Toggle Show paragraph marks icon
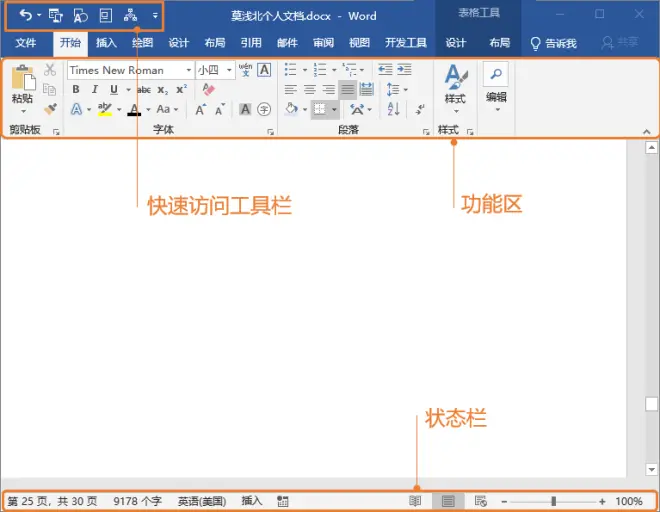This screenshot has width=660, height=512. tap(420, 109)
